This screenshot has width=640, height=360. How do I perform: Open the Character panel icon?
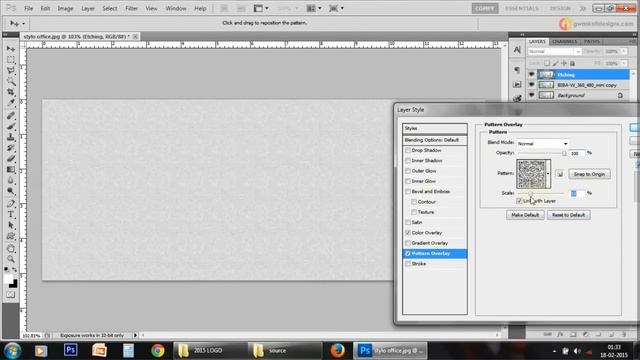(x=517, y=50)
